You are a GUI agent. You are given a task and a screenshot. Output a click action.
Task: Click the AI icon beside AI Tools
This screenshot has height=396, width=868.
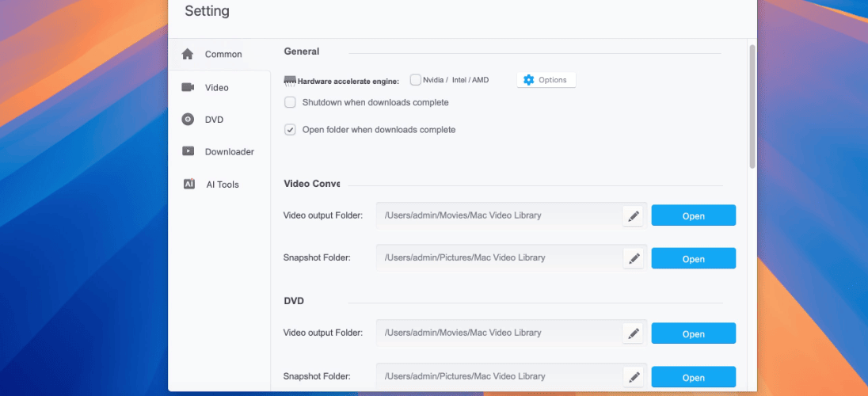click(x=188, y=184)
